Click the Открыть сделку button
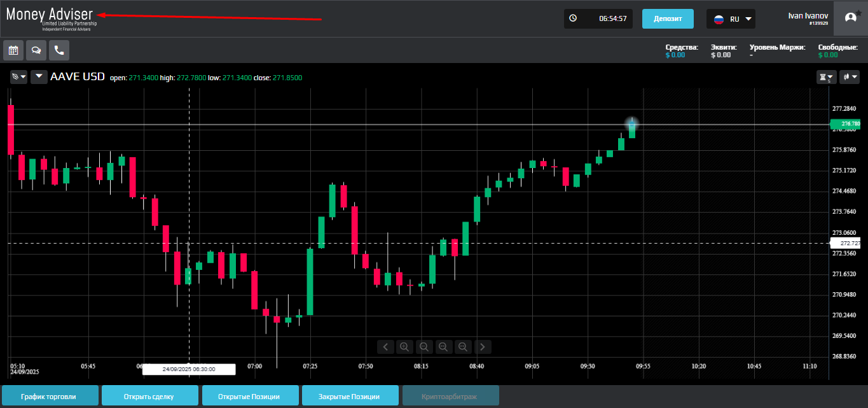 pyautogui.click(x=149, y=396)
